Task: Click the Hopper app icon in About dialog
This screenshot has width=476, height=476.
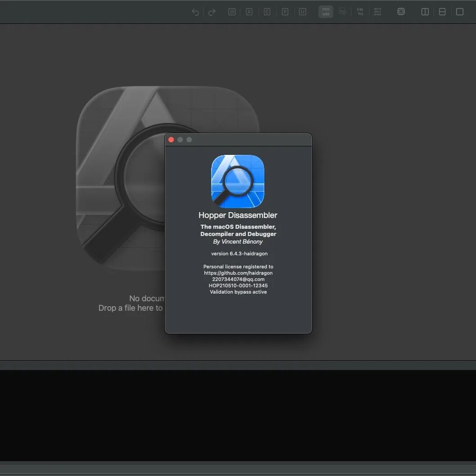Action: click(238, 181)
